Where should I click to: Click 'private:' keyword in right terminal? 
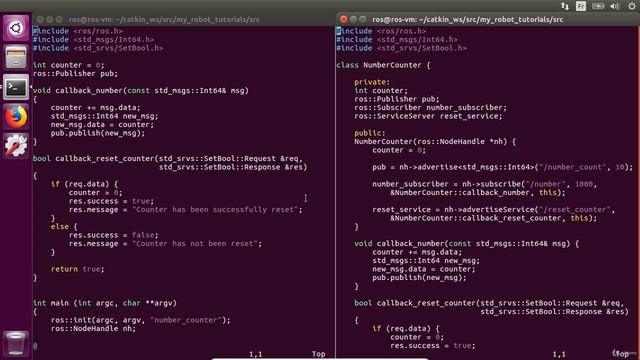click(x=372, y=82)
